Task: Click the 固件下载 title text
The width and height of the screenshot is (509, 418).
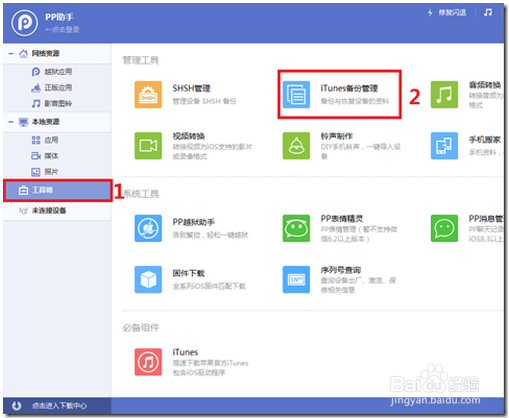Action: pos(189,273)
